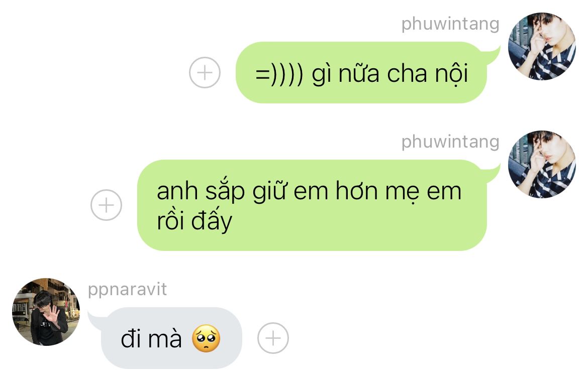View ppnaravit's profile picture
The image size is (588, 380).
click(x=46, y=312)
